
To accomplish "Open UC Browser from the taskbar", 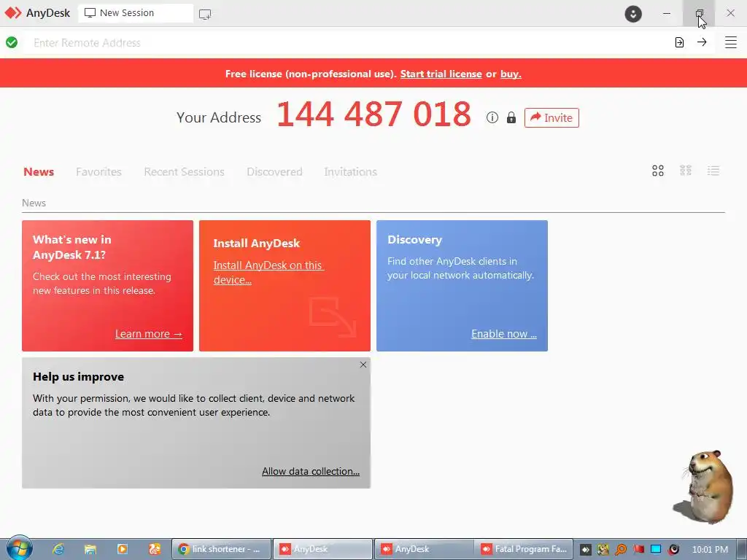I will (155, 549).
